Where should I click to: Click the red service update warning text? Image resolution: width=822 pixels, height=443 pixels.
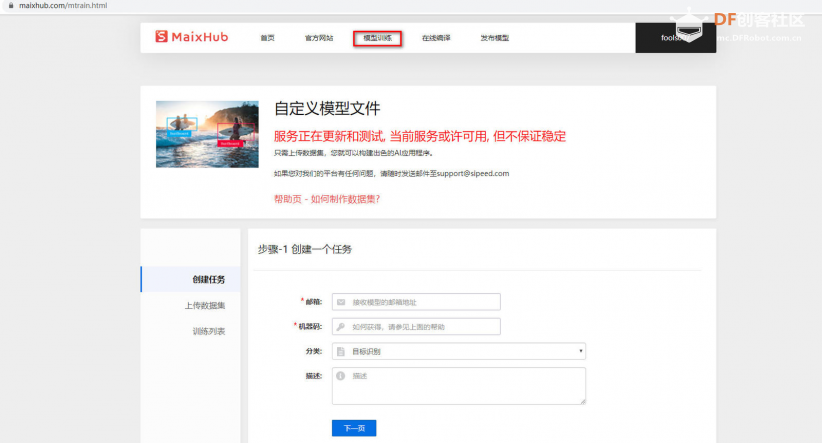click(420, 136)
